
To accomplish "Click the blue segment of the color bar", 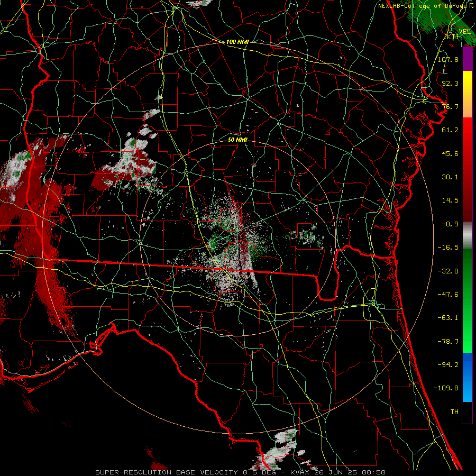I will [x=467, y=377].
